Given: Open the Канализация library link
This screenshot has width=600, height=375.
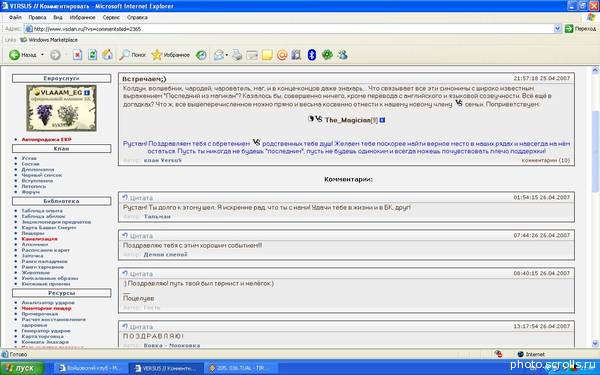Looking at the screenshot, I should coord(39,239).
